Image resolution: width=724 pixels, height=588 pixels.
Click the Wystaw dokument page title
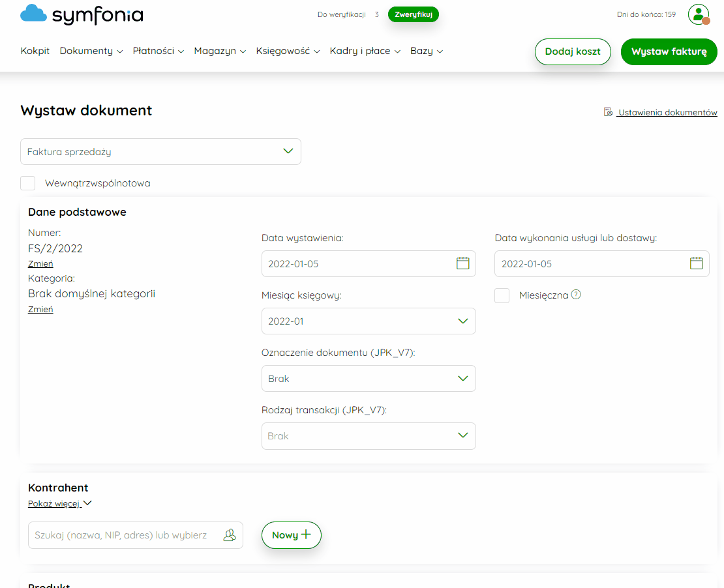click(86, 110)
